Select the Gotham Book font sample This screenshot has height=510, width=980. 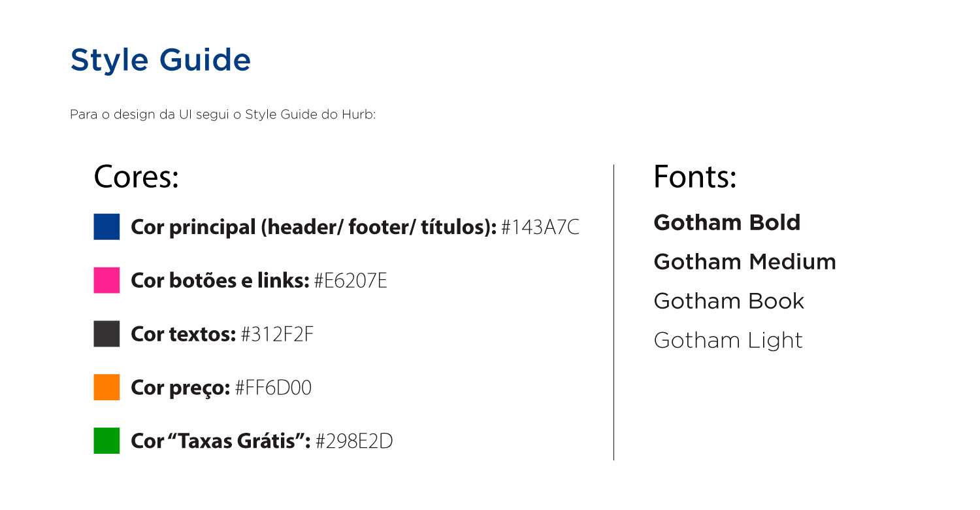tap(729, 301)
